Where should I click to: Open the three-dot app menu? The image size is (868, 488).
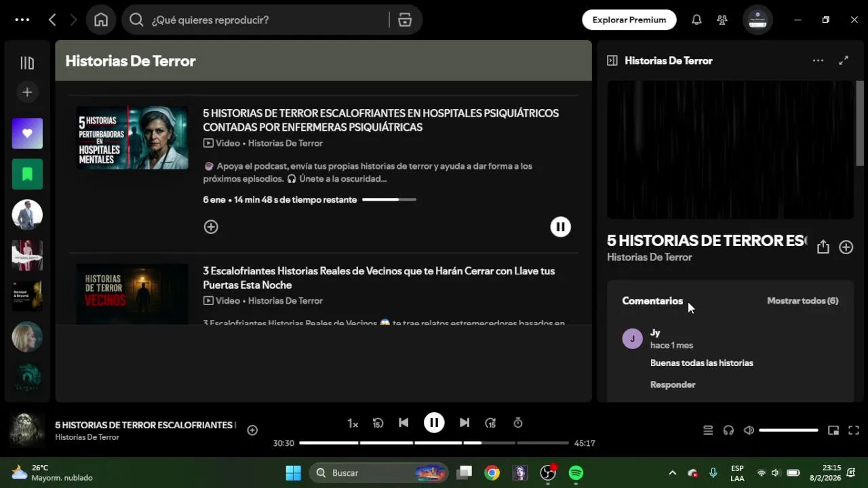click(x=22, y=20)
